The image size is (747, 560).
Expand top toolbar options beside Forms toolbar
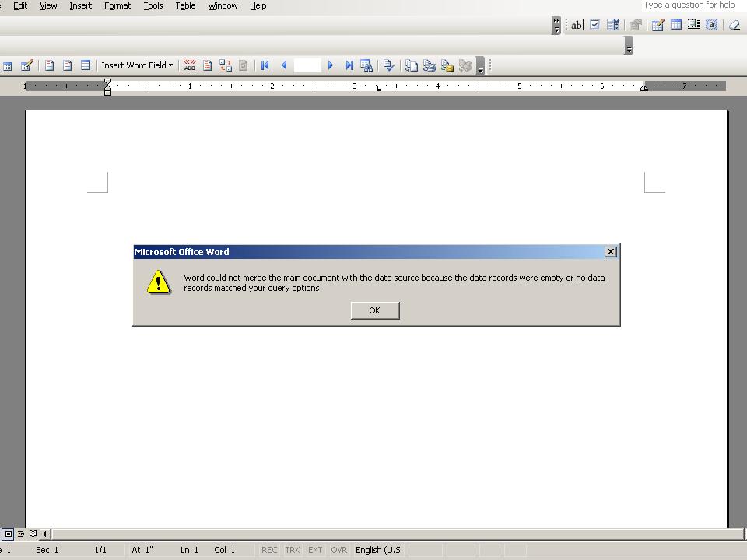click(x=556, y=25)
